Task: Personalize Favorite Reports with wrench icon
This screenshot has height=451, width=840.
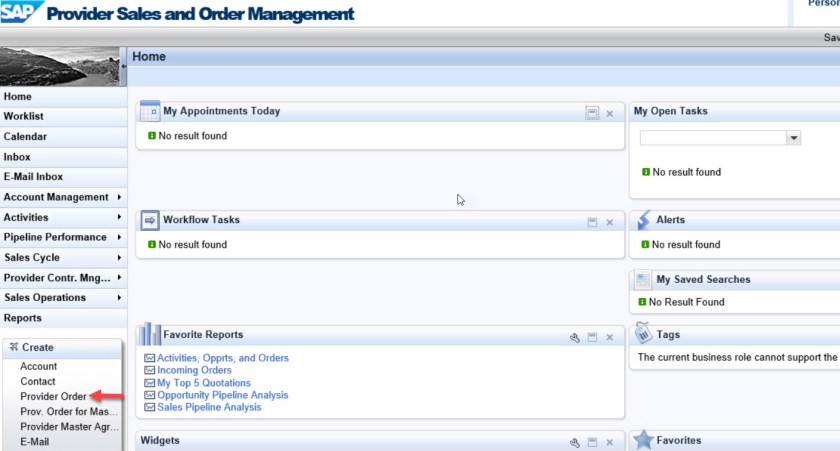Action: (575, 337)
